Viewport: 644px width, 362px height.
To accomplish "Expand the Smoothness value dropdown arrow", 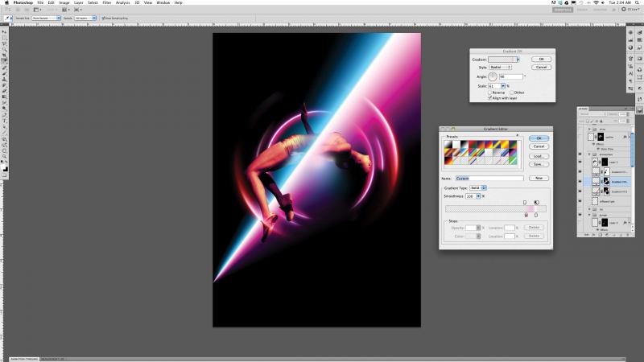I will (480, 195).
